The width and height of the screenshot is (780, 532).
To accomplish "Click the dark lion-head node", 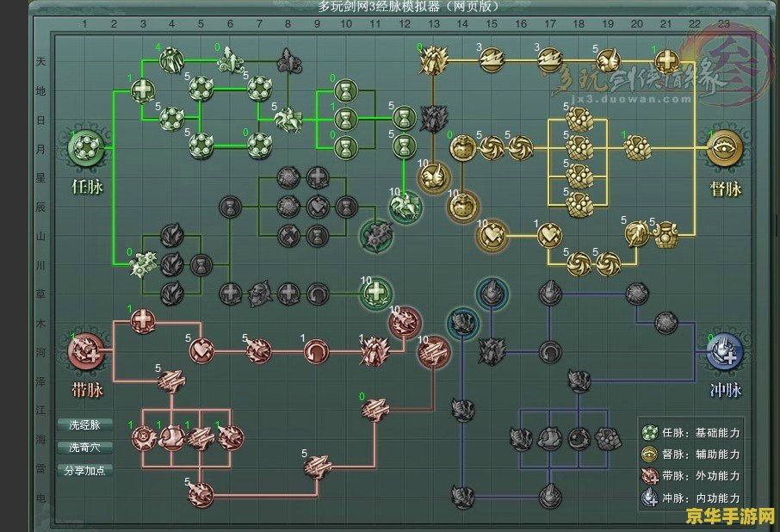I will coord(260,294).
